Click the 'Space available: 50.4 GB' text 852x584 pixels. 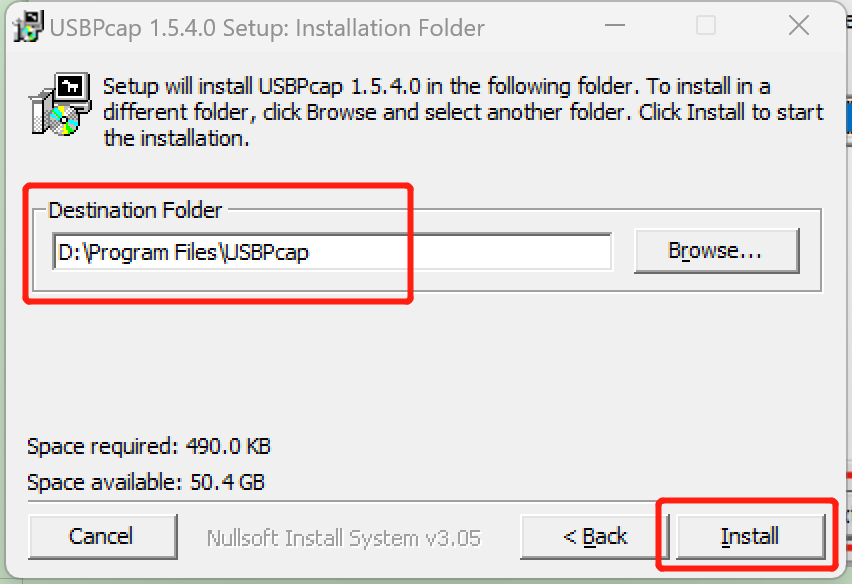pos(146,482)
